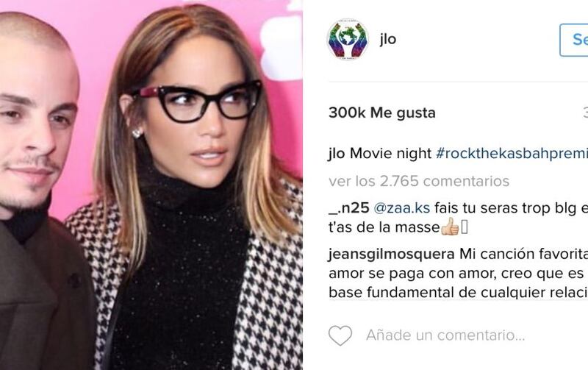Focus the Añade un comentario field

(x=445, y=335)
